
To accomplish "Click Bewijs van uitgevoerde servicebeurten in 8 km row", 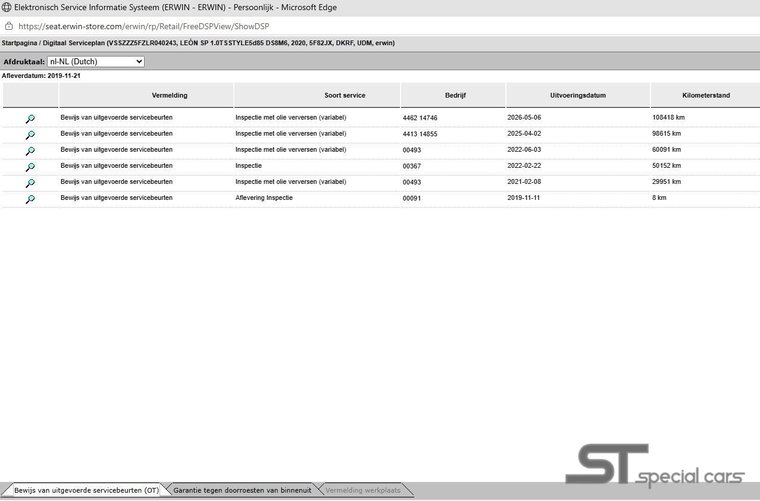I will [x=116, y=197].
